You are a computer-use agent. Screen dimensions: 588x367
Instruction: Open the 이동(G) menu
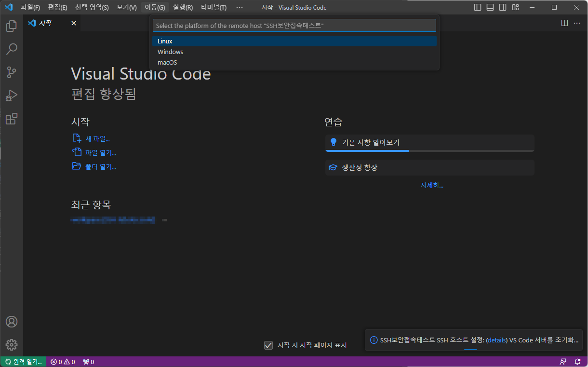point(155,7)
